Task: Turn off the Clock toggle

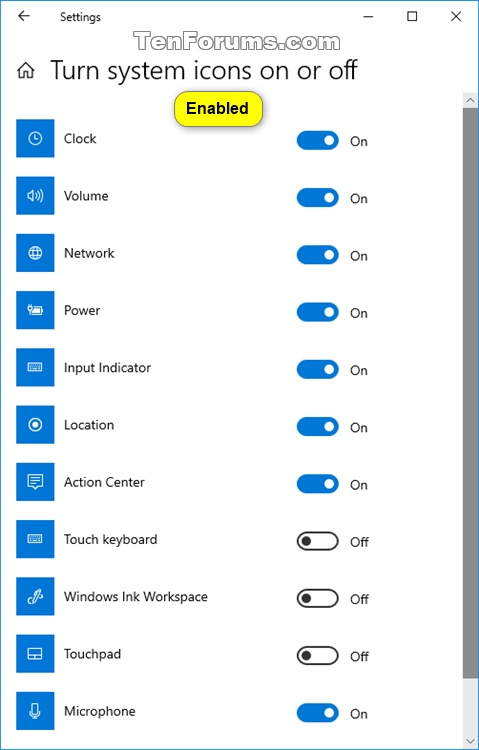Action: (x=318, y=141)
